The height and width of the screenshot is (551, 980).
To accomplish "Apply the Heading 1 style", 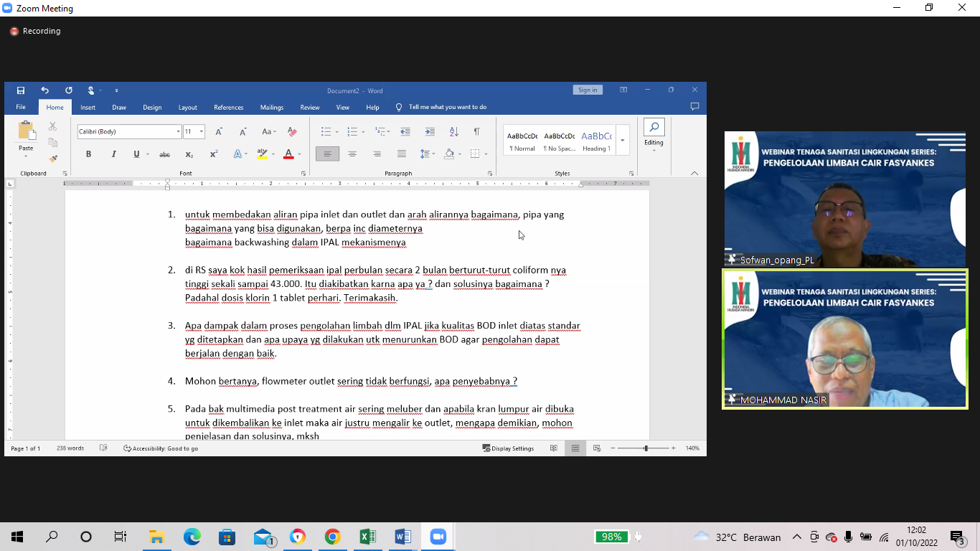I will tap(596, 141).
